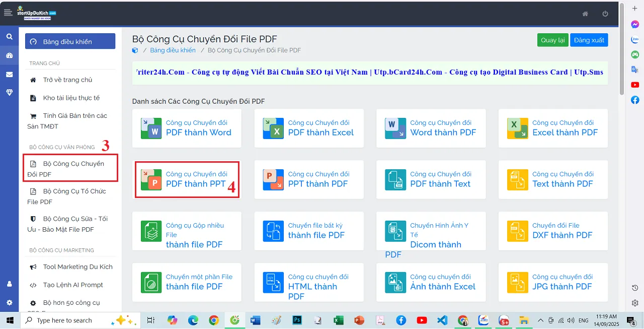Click the JPG thành PDF tool icon
The height and width of the screenshot is (329, 644).
518,283
